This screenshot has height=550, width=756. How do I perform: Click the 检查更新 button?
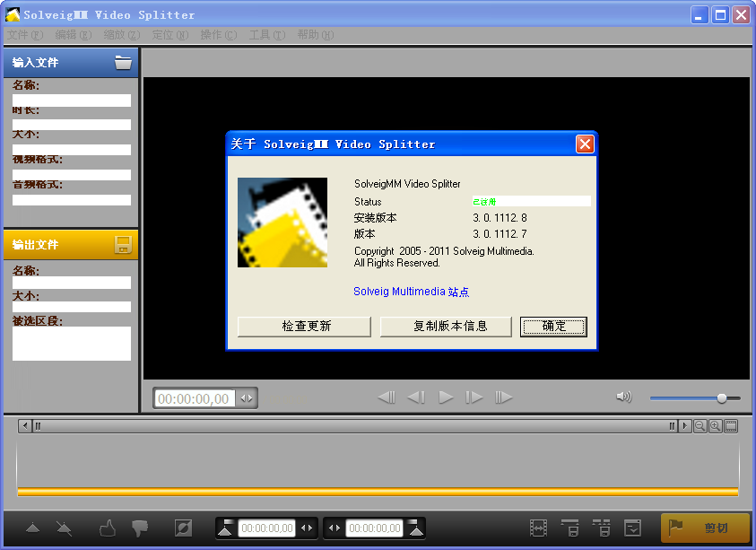306,327
